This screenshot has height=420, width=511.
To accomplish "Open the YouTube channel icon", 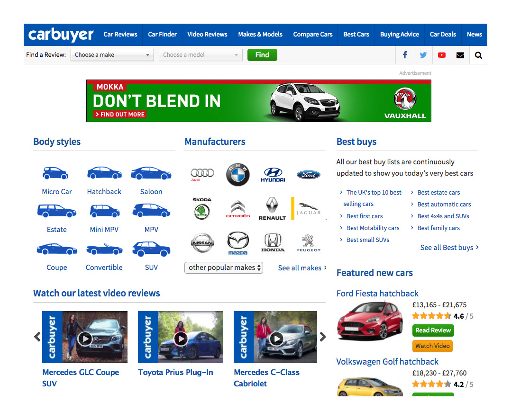I will pyautogui.click(x=442, y=55).
